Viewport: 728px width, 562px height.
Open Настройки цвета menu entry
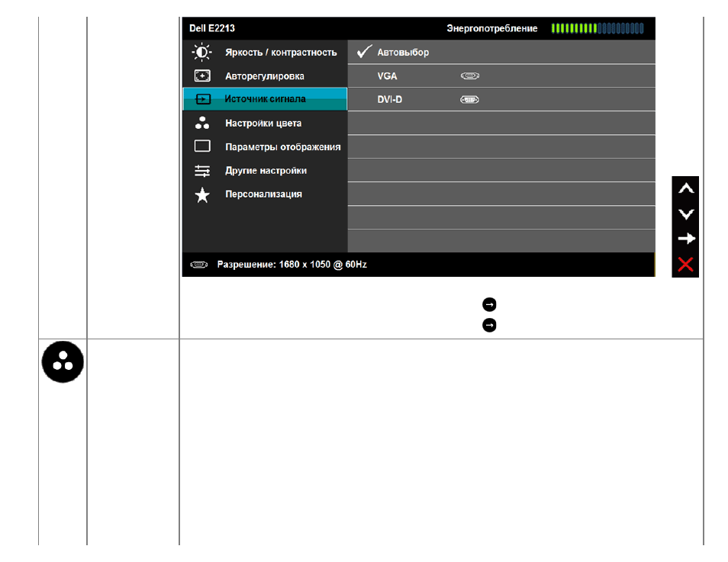pos(265,123)
